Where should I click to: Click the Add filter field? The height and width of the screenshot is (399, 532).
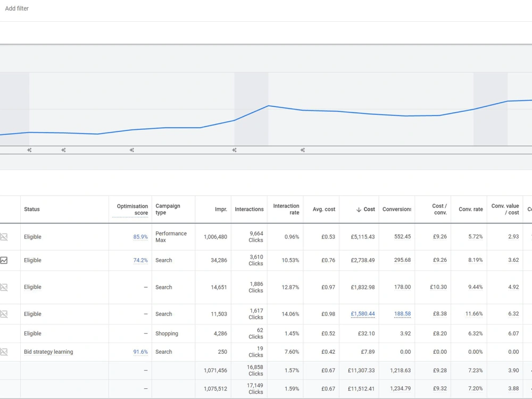tap(16, 9)
